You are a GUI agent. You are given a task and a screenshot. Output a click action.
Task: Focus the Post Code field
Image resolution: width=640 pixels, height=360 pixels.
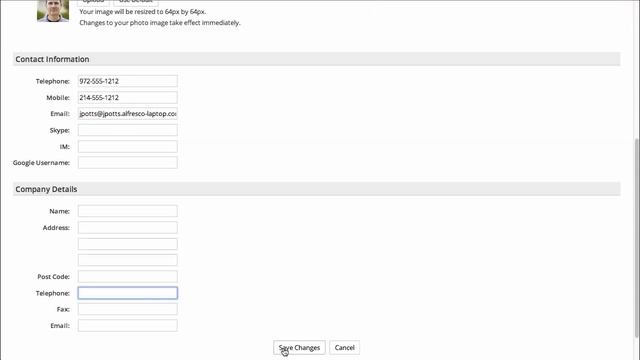pos(128,276)
